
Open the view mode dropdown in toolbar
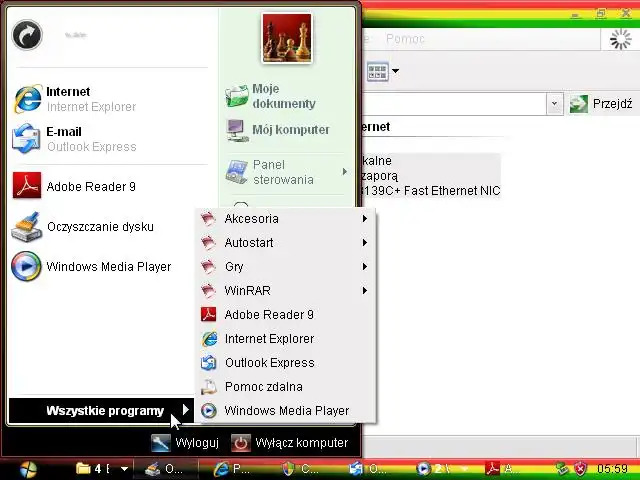click(395, 71)
